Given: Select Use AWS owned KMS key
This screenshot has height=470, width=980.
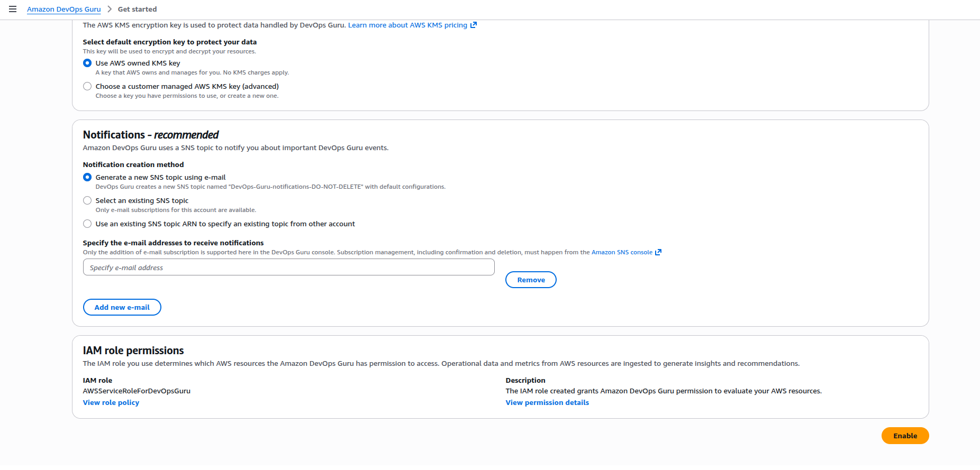Looking at the screenshot, I should 87,63.
